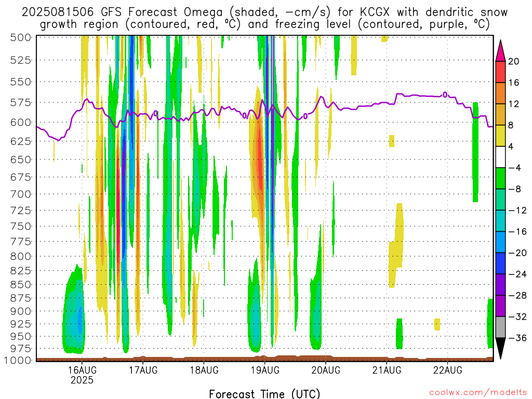This screenshot has height=399, width=532.
Task: Click the colorbar value label -36
Action: [x=518, y=338]
